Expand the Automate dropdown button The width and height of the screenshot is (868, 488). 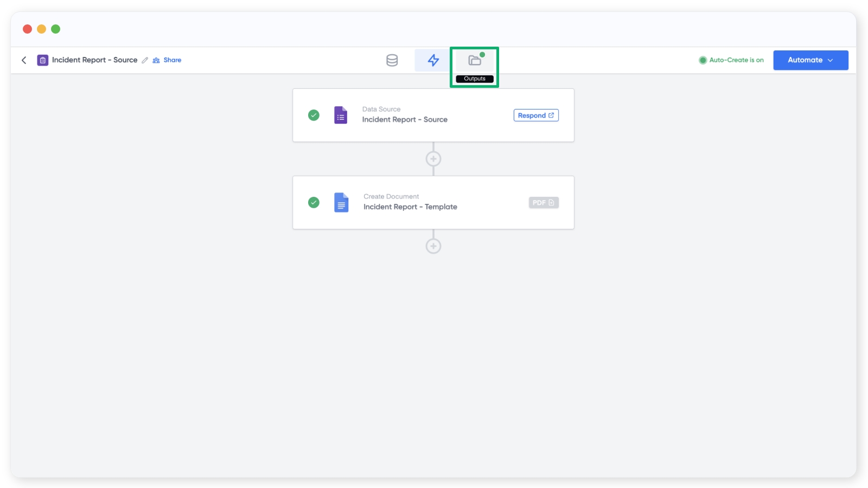click(810, 60)
